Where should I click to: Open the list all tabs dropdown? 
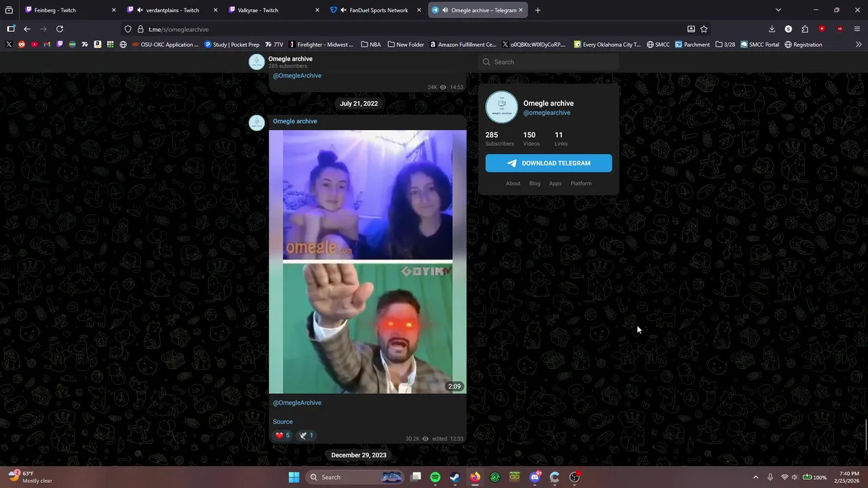coord(778,10)
